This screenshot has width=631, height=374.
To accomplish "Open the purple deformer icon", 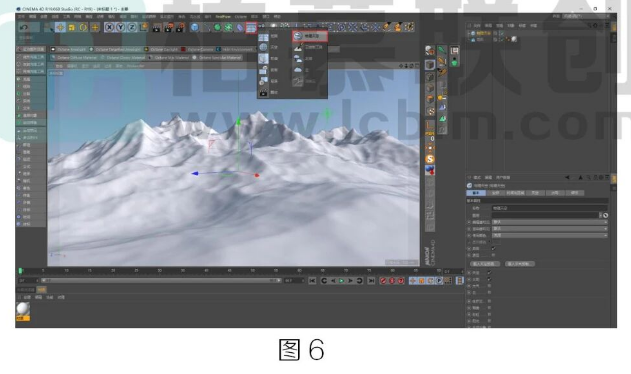I will (240, 27).
